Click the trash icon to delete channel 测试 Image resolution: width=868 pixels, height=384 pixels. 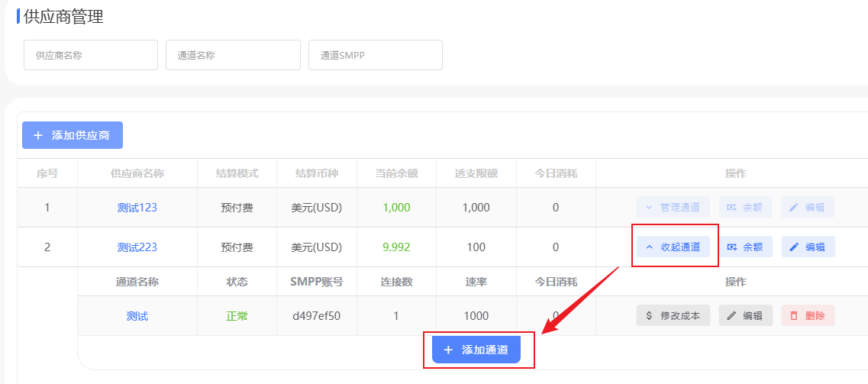coord(794,315)
